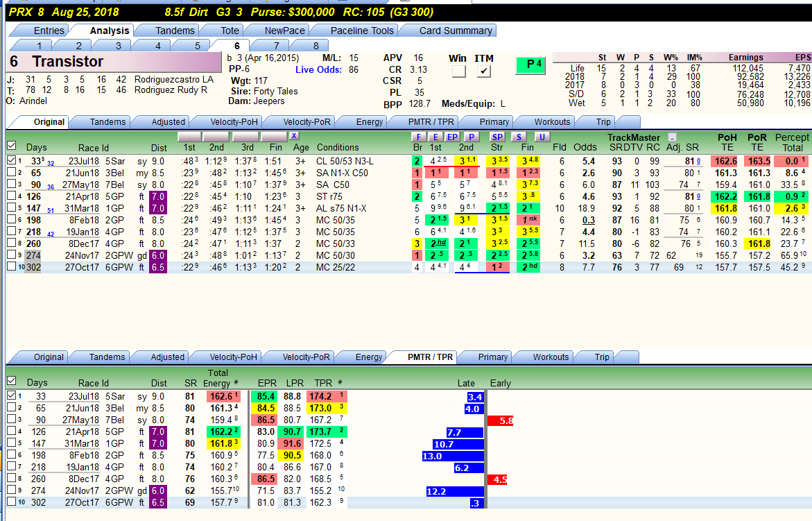Open Adjusted tab in the Total Energy grid panel
The height and width of the screenshot is (521, 812).
167,357
